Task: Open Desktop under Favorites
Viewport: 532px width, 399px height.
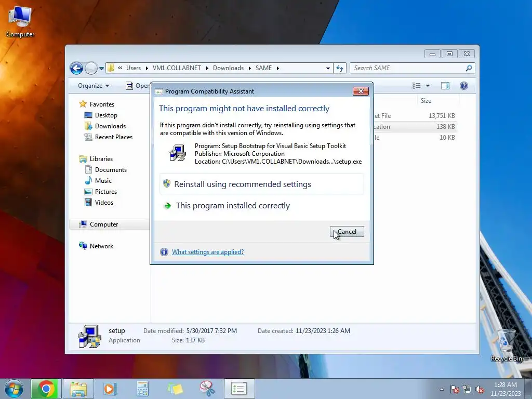Action: pos(106,115)
